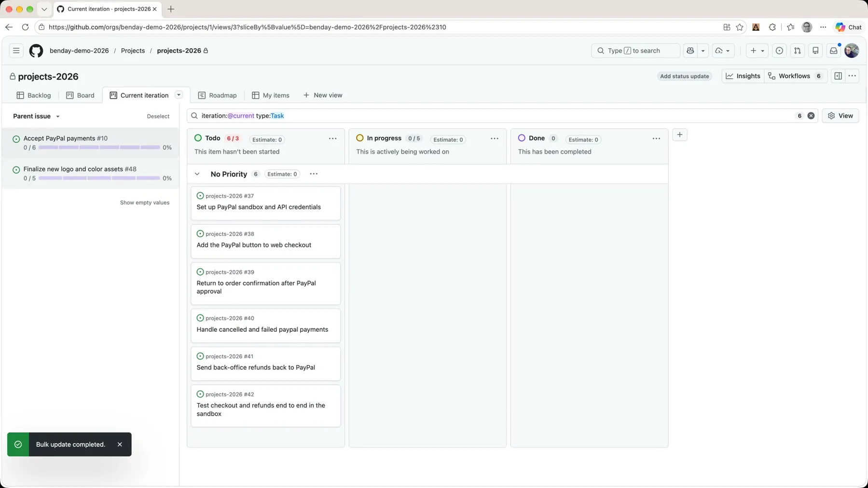The width and height of the screenshot is (868, 488).
Task: Open the user profile avatar menu
Action: coord(852,51)
